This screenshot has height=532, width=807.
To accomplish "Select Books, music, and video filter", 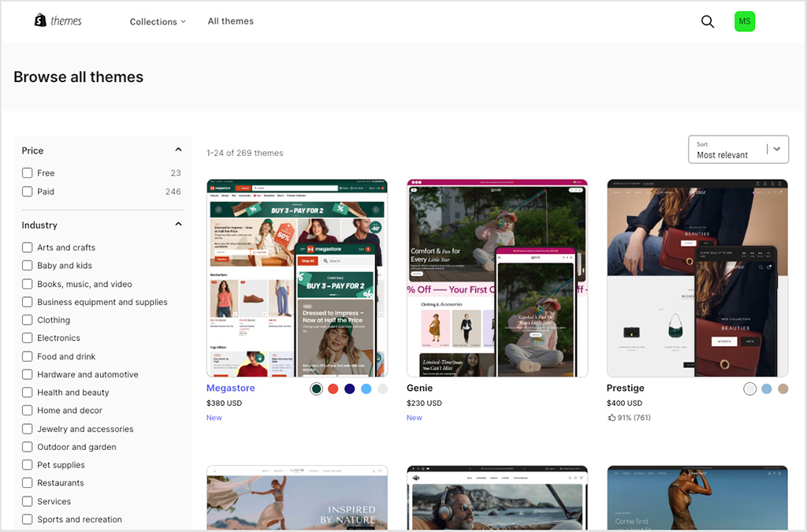I will click(x=28, y=284).
